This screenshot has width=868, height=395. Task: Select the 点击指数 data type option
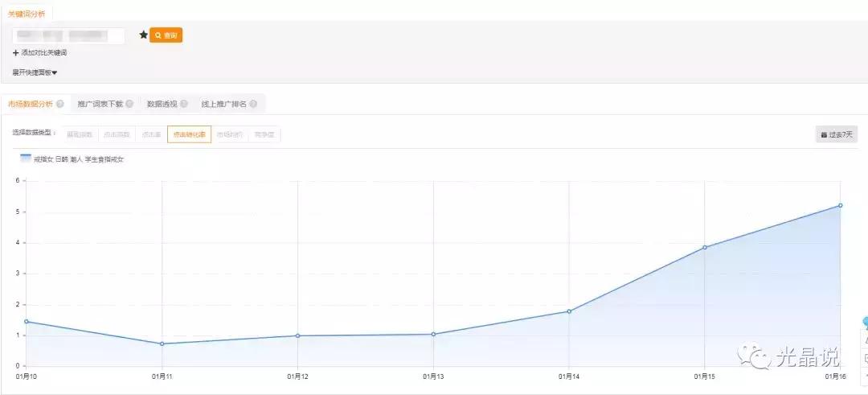(x=117, y=134)
